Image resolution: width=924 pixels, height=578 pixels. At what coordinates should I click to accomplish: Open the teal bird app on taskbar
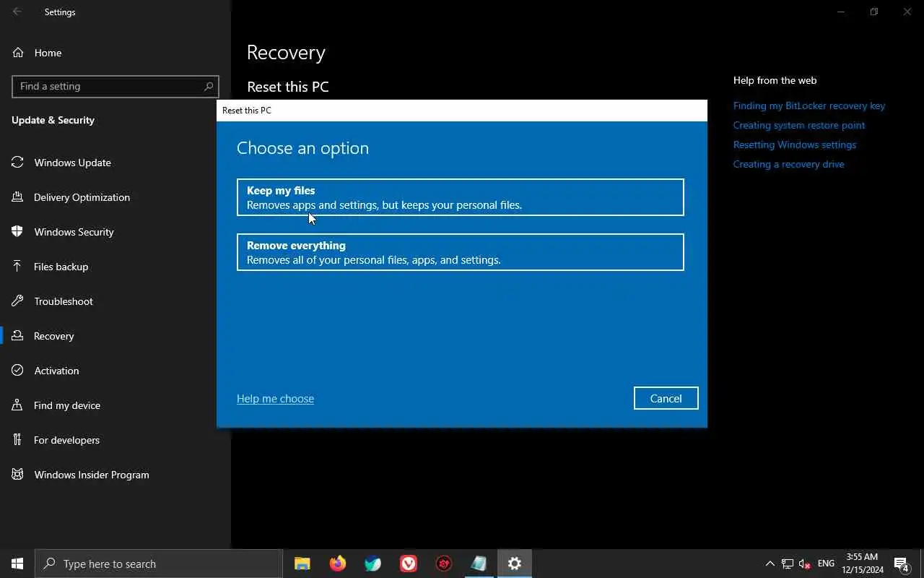pos(373,564)
